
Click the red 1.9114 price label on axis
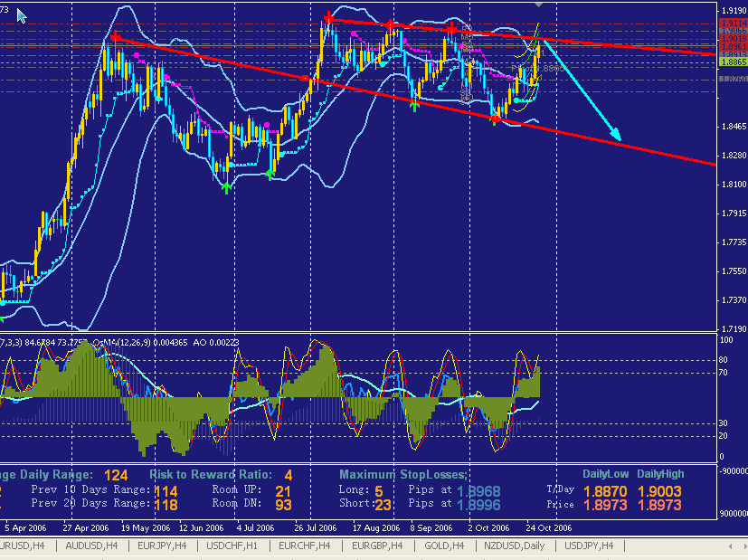click(733, 24)
